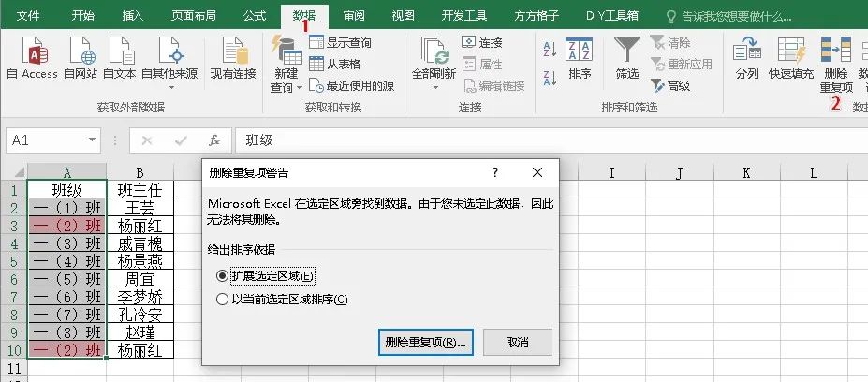868x382 pixels.
Task: Click the 重新应用 filter item
Action: 682,65
